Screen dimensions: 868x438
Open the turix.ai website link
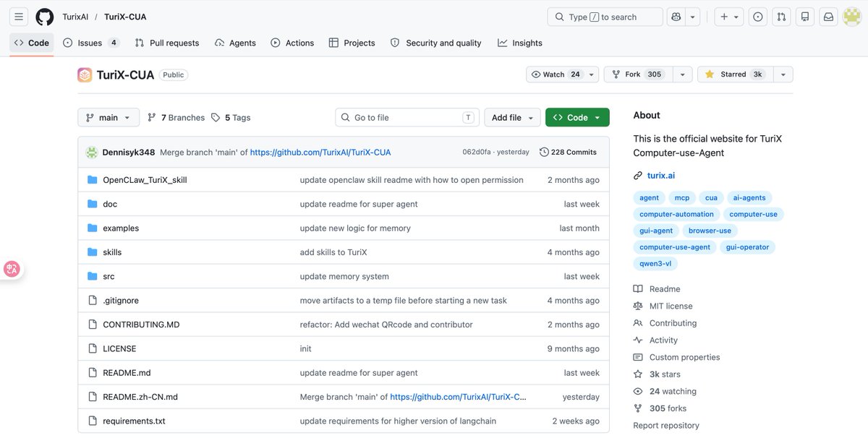[x=661, y=176]
